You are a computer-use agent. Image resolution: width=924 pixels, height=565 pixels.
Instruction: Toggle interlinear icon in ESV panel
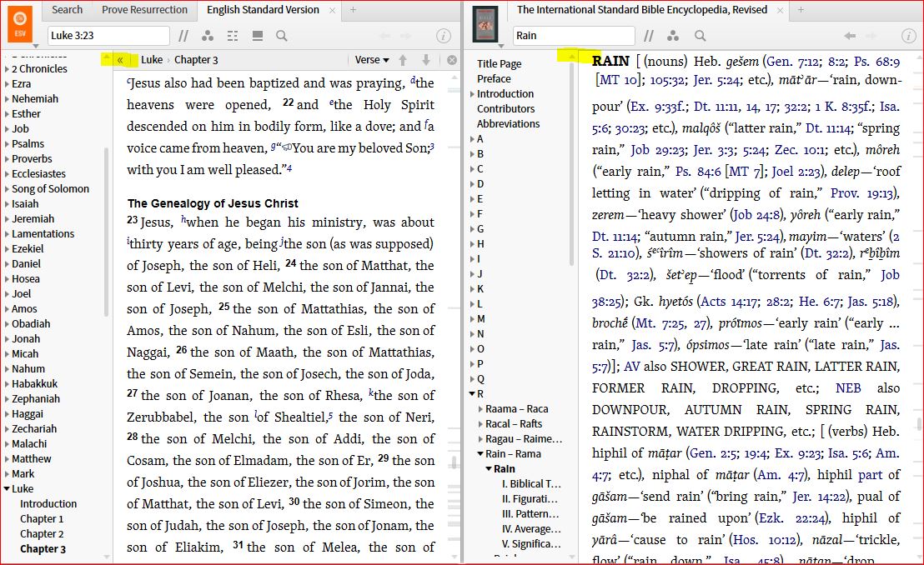[233, 36]
